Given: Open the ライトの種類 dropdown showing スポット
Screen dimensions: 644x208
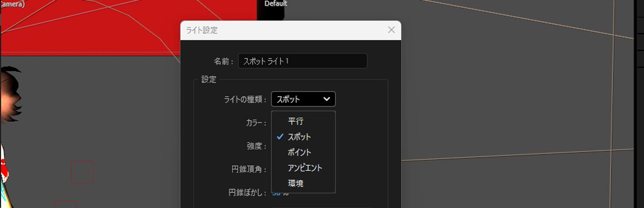Looking at the screenshot, I should [303, 99].
